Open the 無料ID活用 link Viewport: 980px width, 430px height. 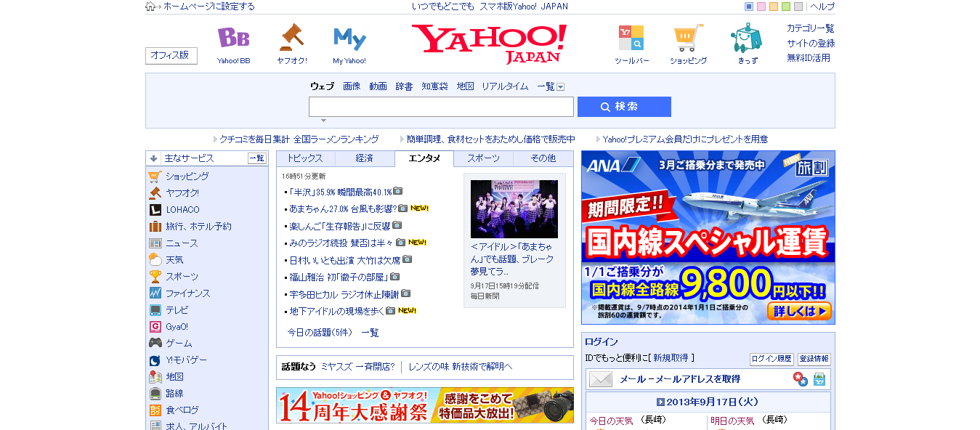coord(808,58)
